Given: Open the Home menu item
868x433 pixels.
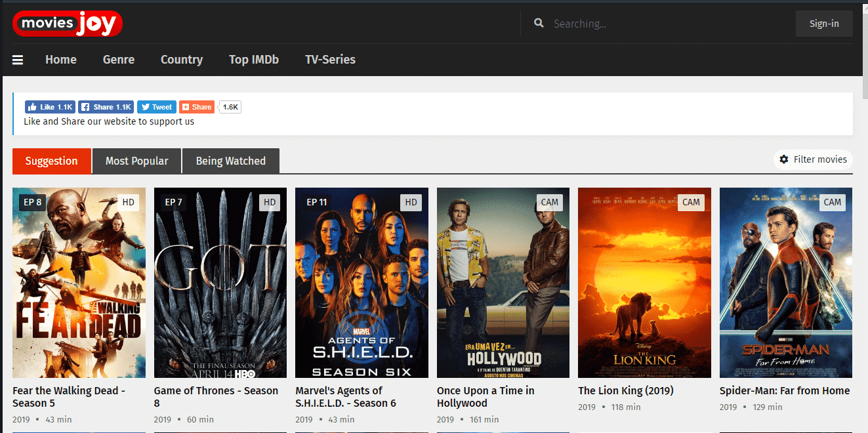Looking at the screenshot, I should tap(61, 60).
